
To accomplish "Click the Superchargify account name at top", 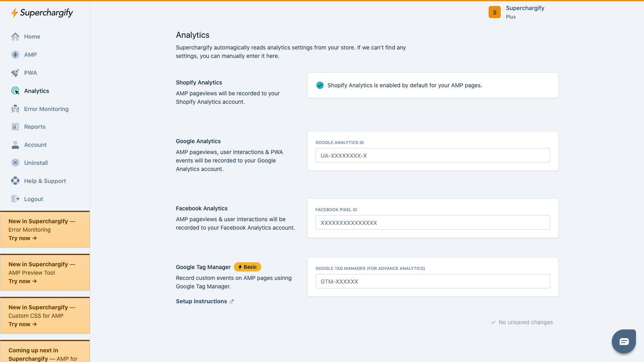I will (x=525, y=8).
